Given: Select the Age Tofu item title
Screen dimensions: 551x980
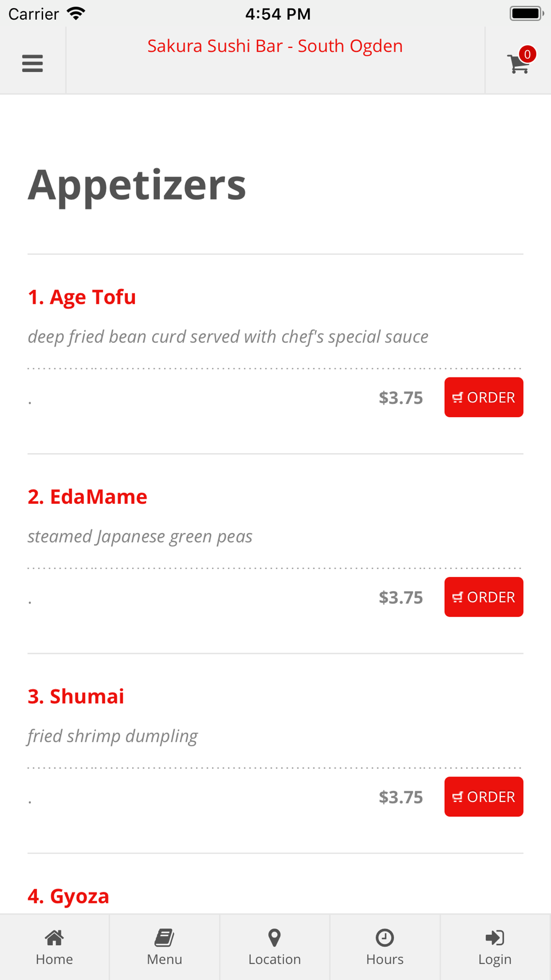Looking at the screenshot, I should 82,297.
